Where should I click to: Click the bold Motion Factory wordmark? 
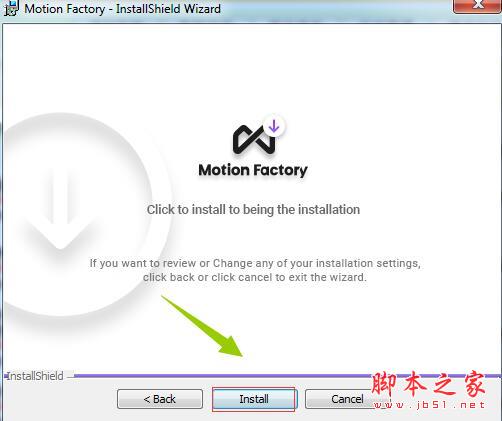coord(253,170)
